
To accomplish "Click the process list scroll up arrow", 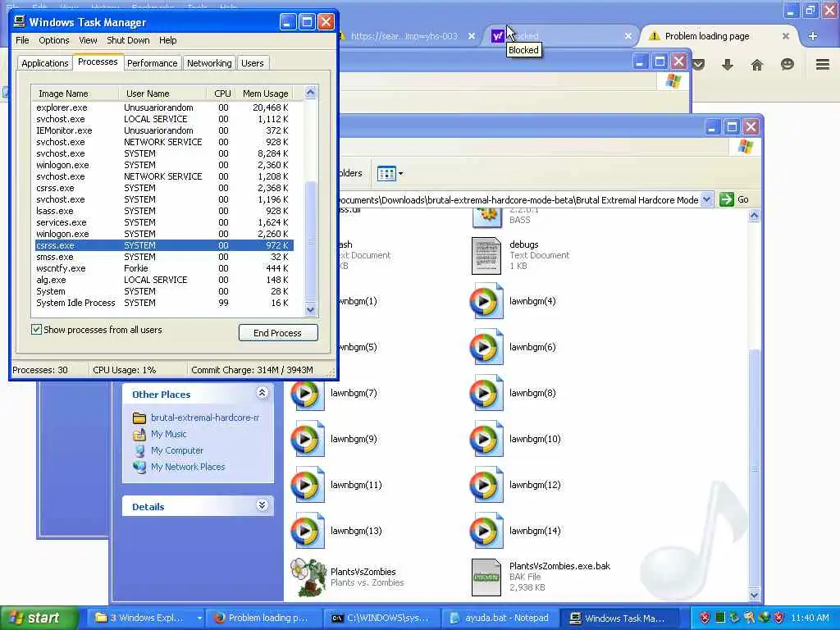I will [310, 92].
